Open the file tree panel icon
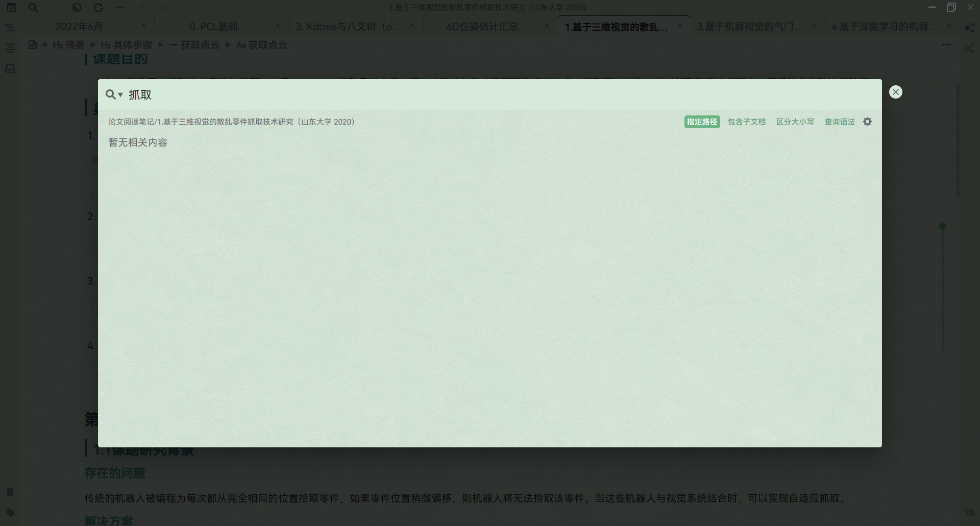Image resolution: width=980 pixels, height=526 pixels. click(10, 28)
